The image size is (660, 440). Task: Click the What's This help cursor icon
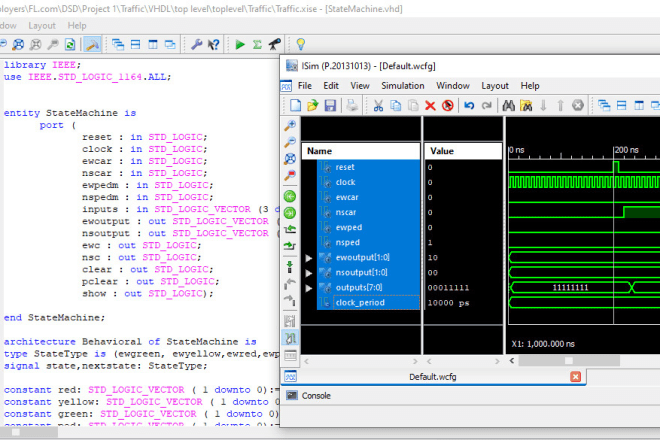pos(214,44)
